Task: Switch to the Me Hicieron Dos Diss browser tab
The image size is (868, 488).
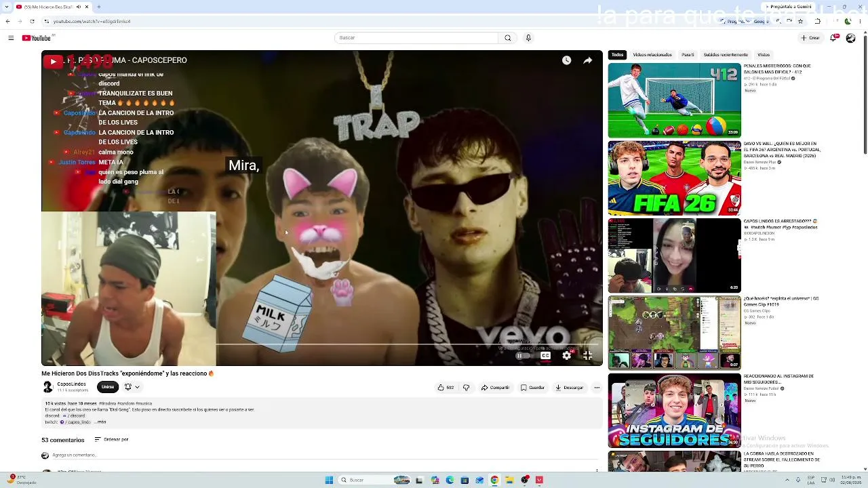Action: click(x=54, y=7)
